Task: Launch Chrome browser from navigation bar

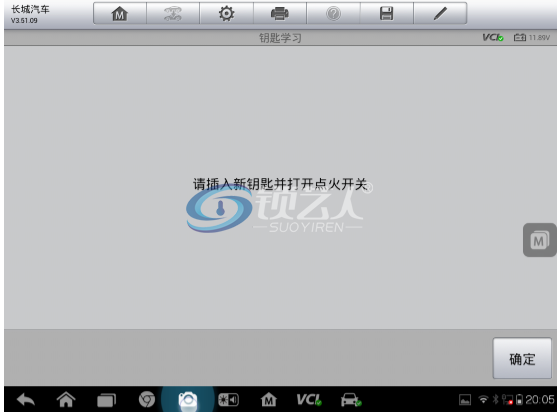Action: click(147, 400)
